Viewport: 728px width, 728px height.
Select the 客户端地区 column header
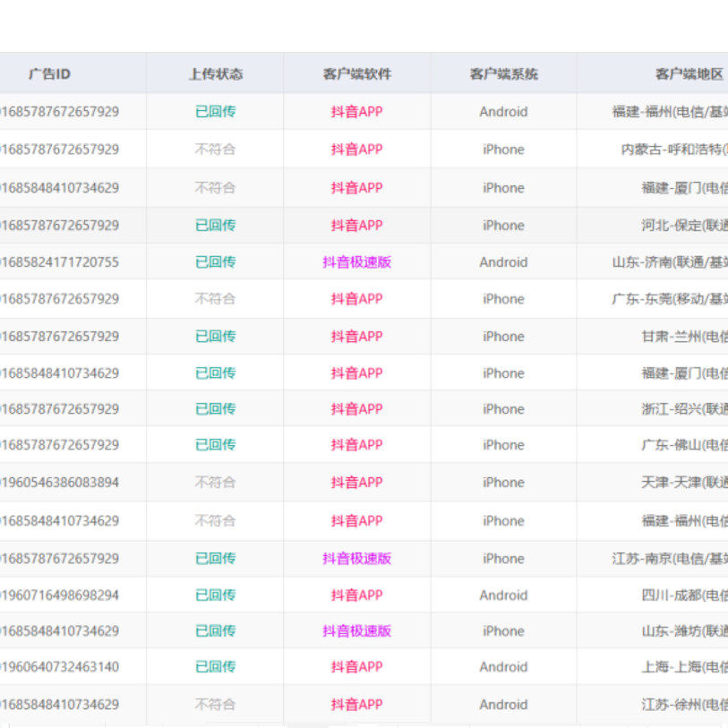coord(689,74)
